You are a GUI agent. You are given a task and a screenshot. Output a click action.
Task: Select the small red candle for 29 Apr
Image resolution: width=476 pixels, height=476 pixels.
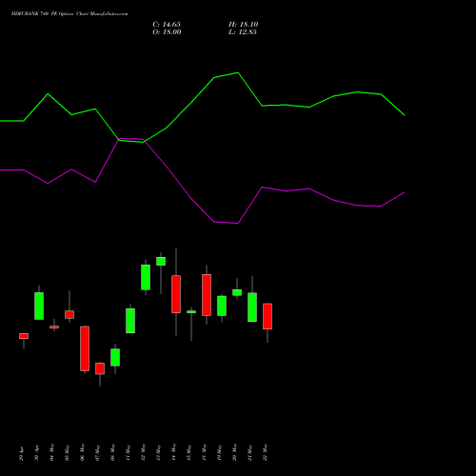coord(24,336)
